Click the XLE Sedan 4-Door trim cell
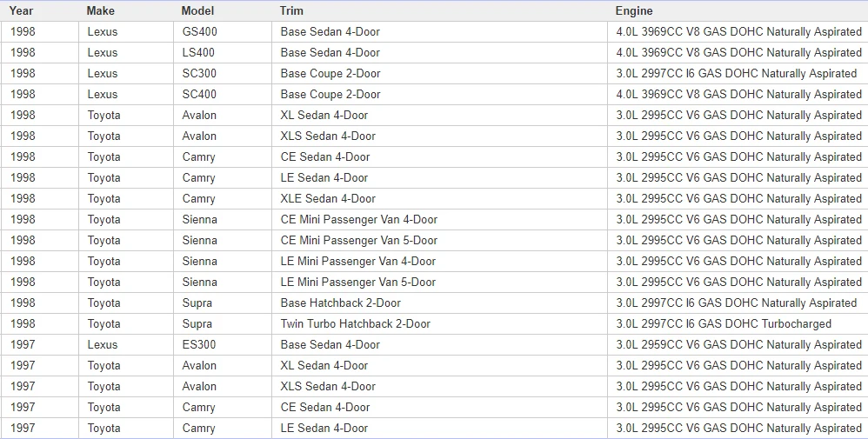This screenshot has height=439, width=868. click(439, 199)
